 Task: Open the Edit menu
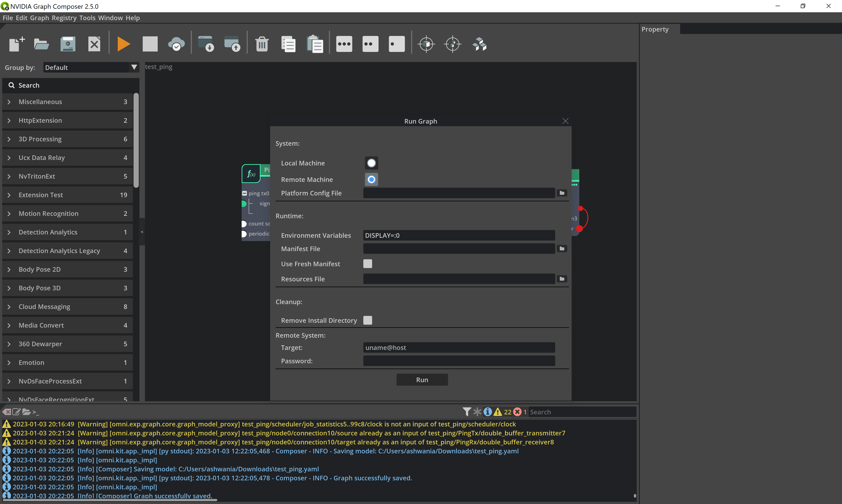[x=21, y=18]
